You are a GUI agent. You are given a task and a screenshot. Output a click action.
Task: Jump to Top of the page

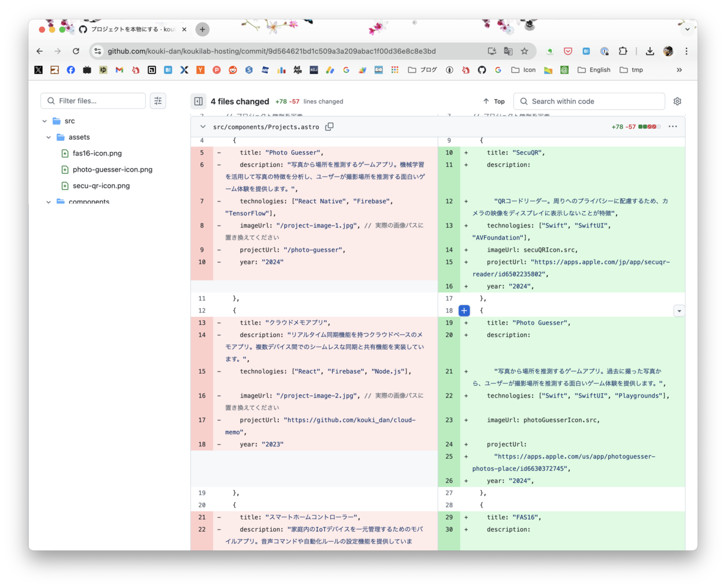coord(494,101)
